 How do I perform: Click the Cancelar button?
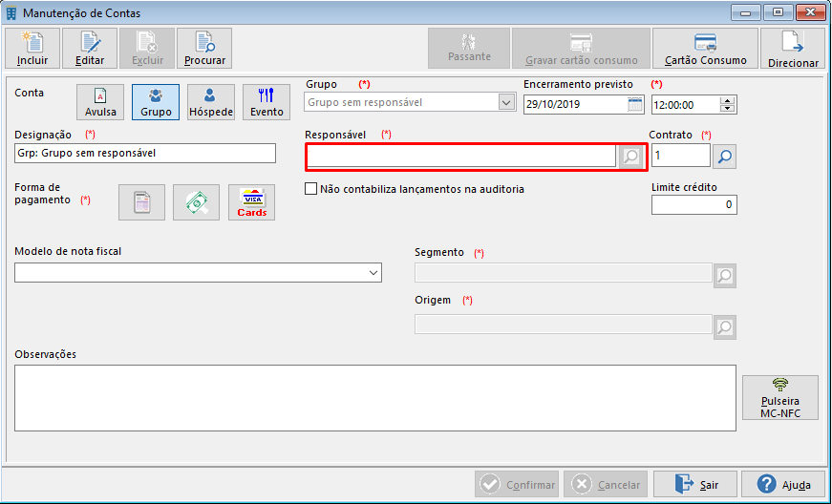[x=606, y=484]
